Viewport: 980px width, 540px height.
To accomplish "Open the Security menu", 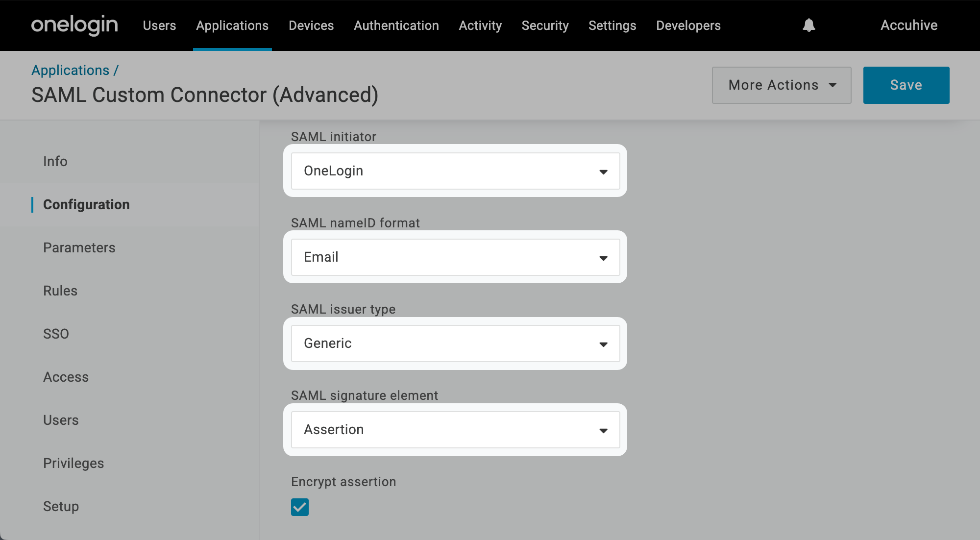I will (x=545, y=25).
